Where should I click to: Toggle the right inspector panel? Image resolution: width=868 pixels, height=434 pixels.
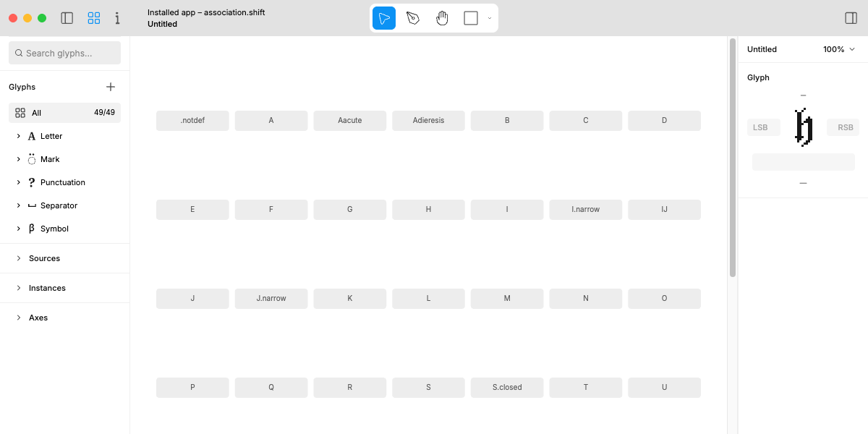coord(851,18)
